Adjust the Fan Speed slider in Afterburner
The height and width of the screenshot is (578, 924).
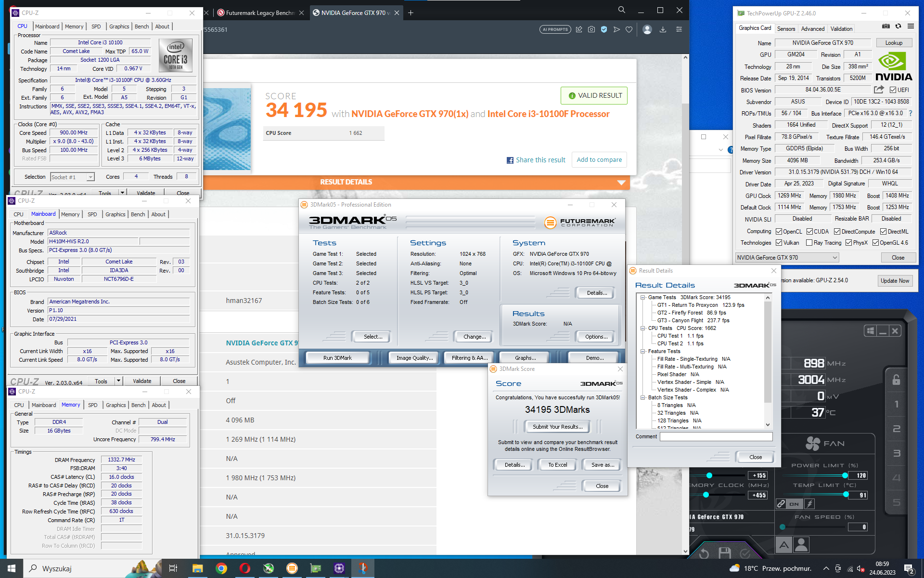tap(783, 527)
